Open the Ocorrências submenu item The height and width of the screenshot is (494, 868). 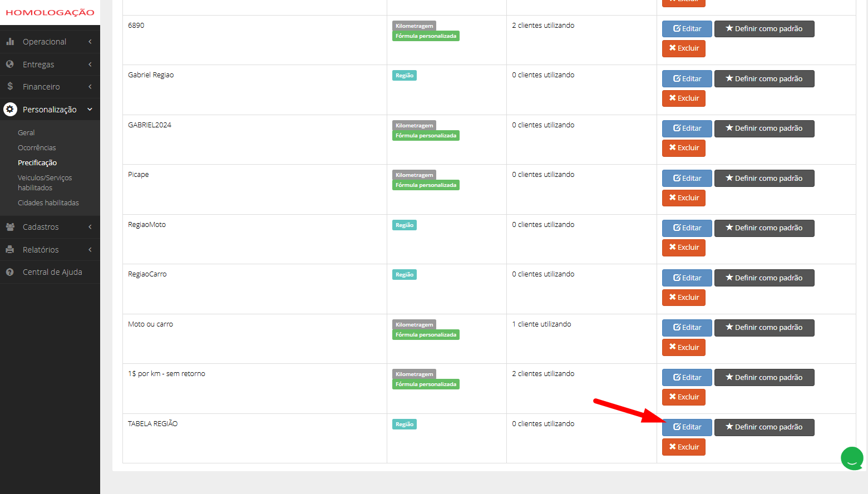tap(37, 148)
